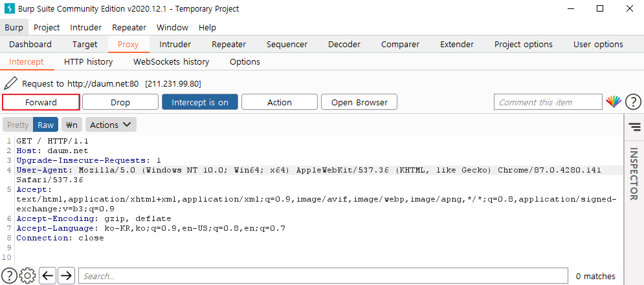This screenshot has height=285, width=644.
Task: Click the Accept-Language header line
Action: (x=151, y=228)
